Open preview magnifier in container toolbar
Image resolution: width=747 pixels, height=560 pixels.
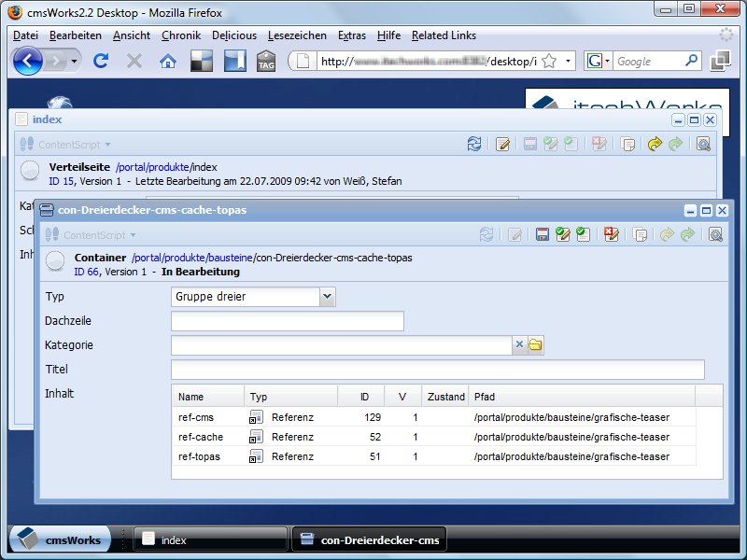715,234
